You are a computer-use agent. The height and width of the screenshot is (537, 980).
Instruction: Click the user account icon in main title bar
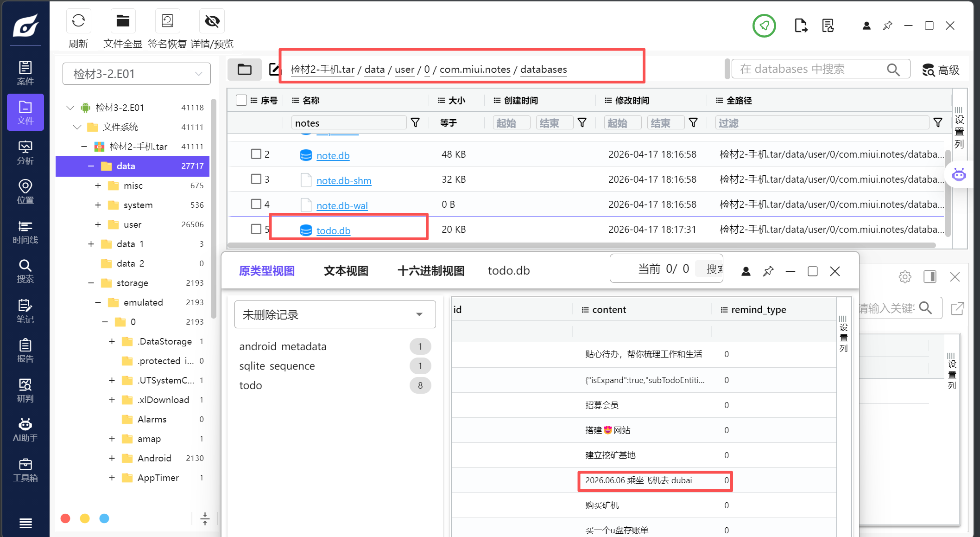coord(866,26)
